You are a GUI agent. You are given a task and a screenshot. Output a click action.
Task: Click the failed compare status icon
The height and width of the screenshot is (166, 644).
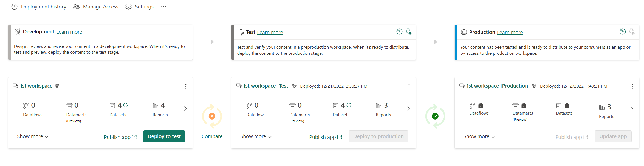pyautogui.click(x=212, y=116)
